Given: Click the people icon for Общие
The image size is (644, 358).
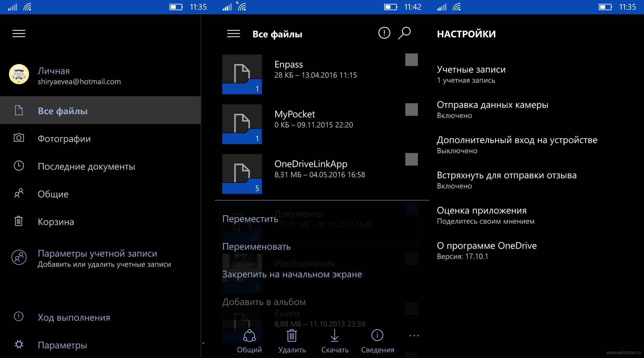Looking at the screenshot, I should point(19,193).
